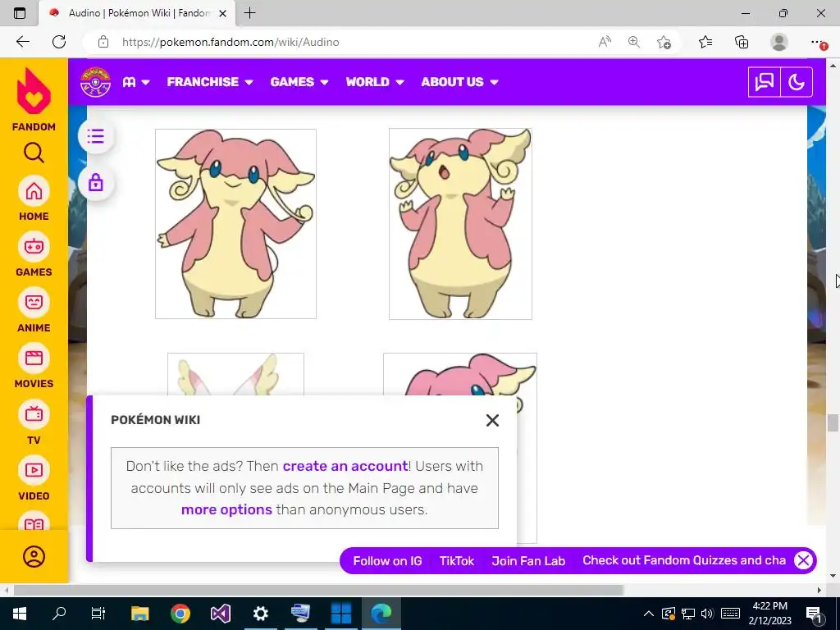Open the Windows Start menu
Image resolution: width=840 pixels, height=630 pixels.
point(20,614)
